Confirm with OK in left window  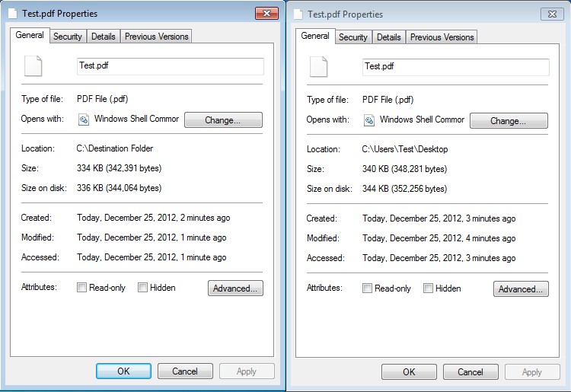123,371
